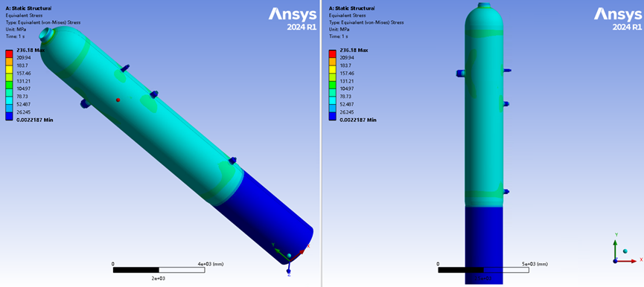Click the cyan ISO ball on the front view triad

625,251
